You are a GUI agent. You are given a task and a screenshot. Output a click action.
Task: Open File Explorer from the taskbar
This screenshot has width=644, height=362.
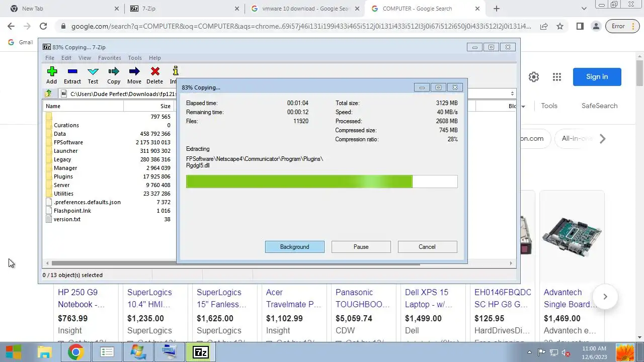pos(45,352)
